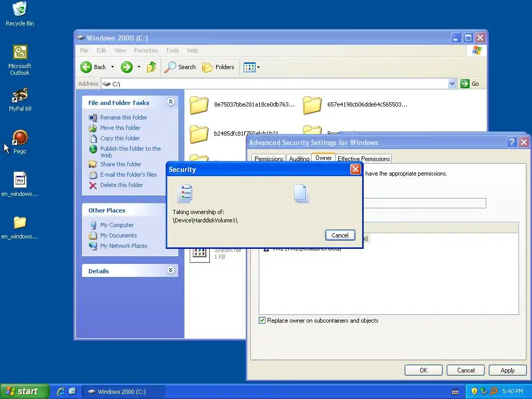Select the Pego desktop shortcut
Image resolution: width=532 pixels, height=399 pixels.
pyautogui.click(x=20, y=142)
